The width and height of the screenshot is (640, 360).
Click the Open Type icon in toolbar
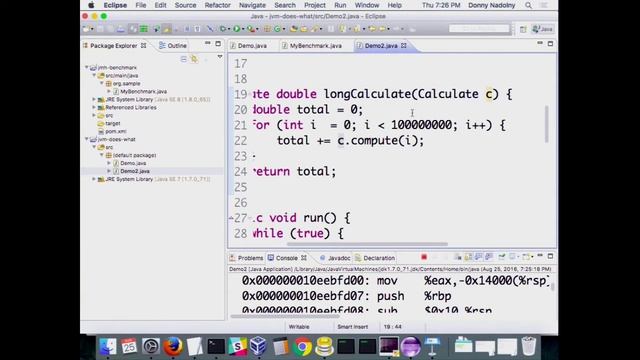pyautogui.click(x=293, y=29)
